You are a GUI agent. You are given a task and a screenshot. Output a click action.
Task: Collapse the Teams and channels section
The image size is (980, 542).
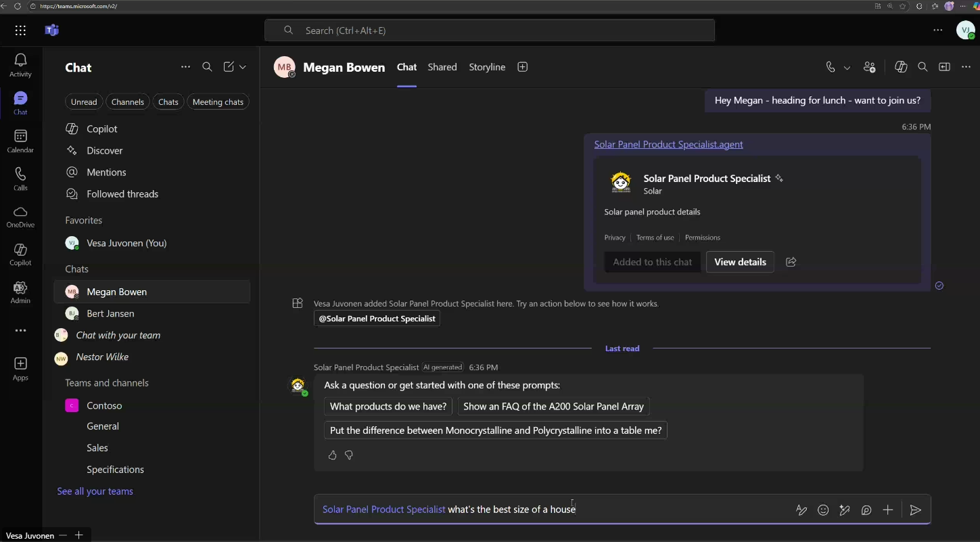click(x=107, y=383)
